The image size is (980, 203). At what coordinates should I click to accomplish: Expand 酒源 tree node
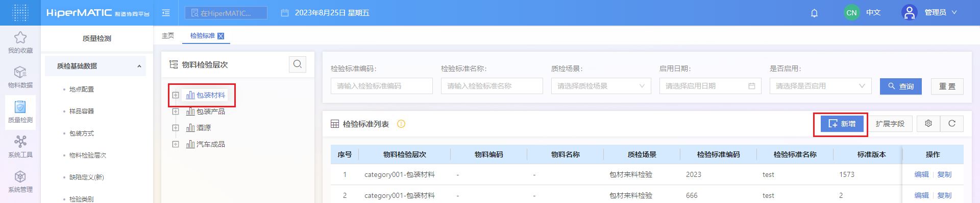click(176, 128)
